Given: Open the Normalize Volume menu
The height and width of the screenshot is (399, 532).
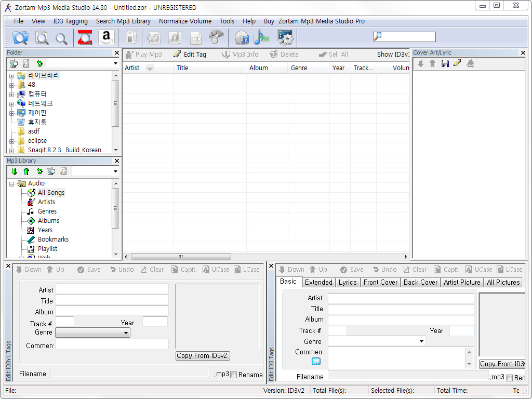Looking at the screenshot, I should tap(185, 21).
